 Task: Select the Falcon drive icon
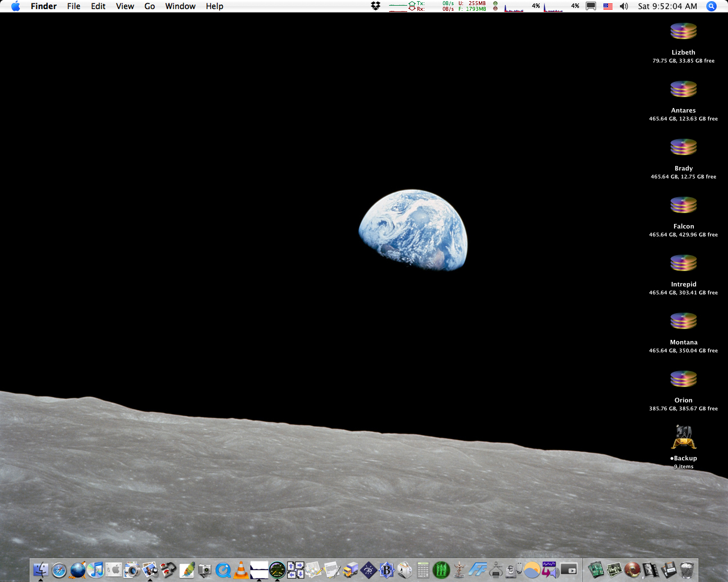[x=684, y=205]
